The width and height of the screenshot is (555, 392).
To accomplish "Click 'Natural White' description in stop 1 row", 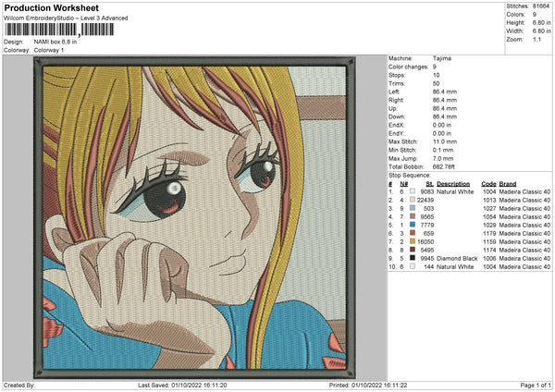I will [455, 191].
